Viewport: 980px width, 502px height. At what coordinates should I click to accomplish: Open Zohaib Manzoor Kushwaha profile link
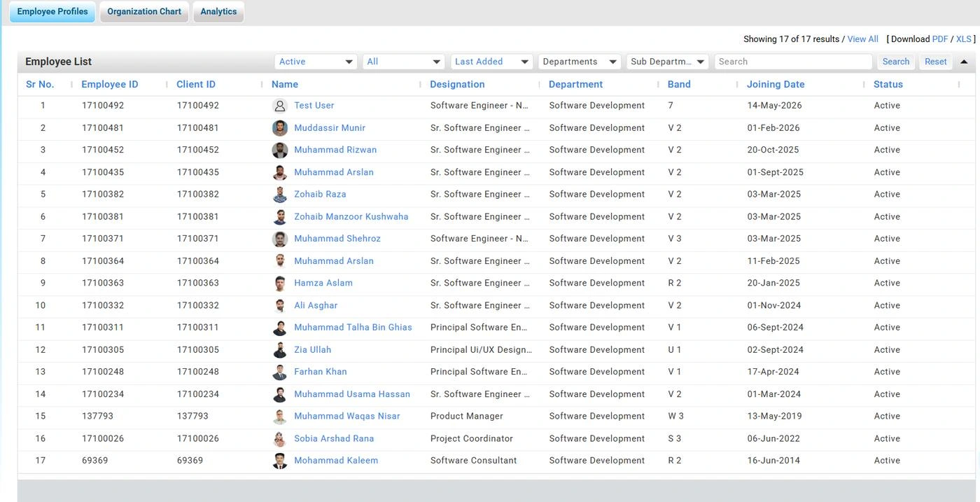click(351, 217)
